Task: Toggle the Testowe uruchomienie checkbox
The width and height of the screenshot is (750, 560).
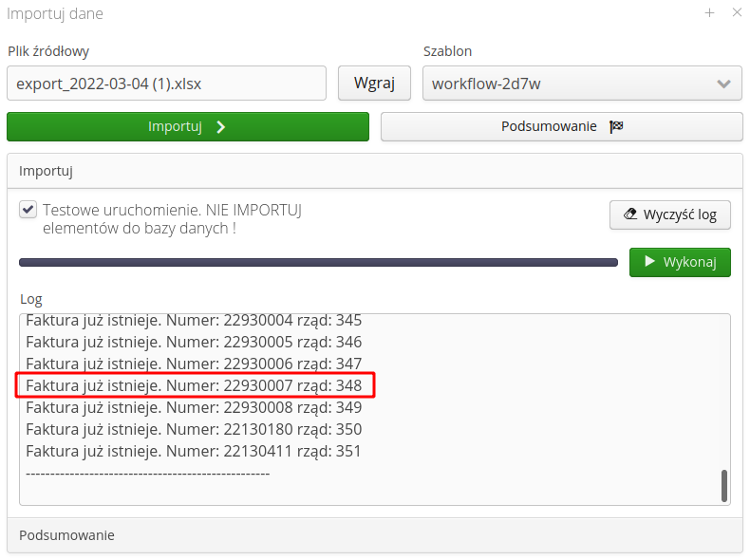Action: tap(28, 210)
